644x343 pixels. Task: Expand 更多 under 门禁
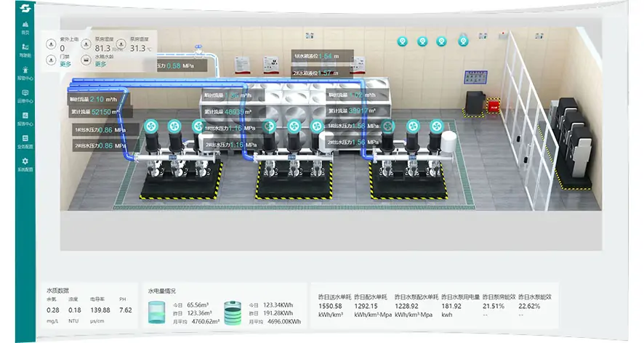65,64
